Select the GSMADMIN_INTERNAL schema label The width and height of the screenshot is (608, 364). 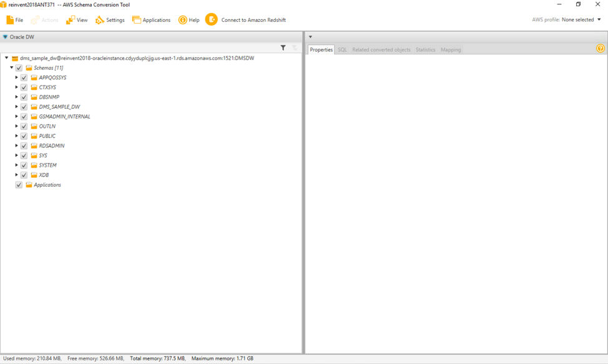[x=64, y=116]
